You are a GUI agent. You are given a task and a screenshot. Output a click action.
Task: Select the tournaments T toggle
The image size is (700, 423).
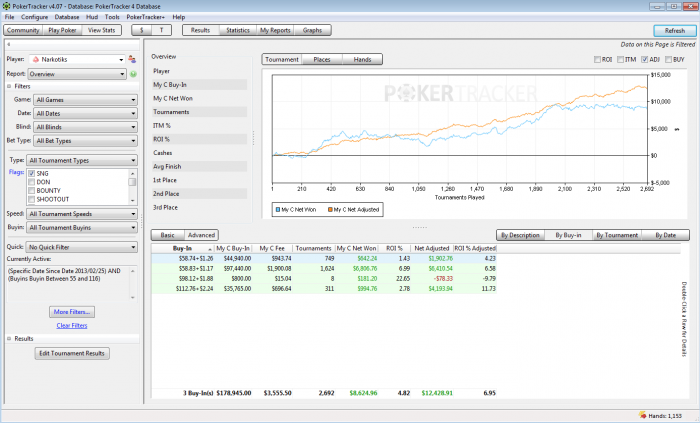(162, 30)
